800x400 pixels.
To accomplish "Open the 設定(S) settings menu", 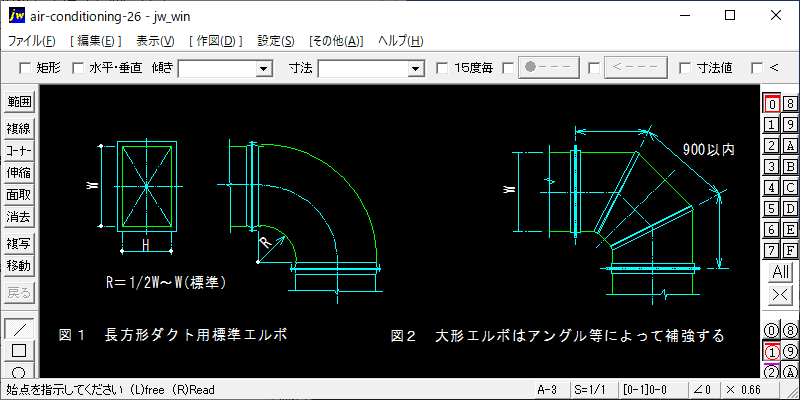I will click(x=276, y=41).
